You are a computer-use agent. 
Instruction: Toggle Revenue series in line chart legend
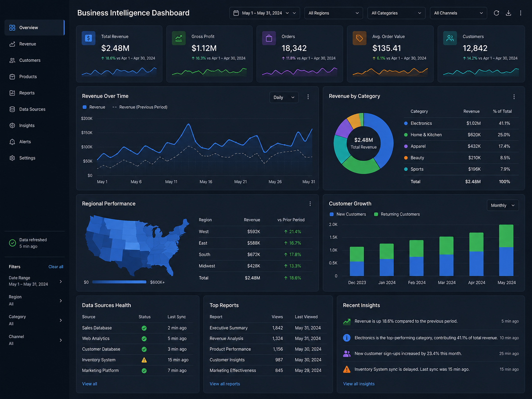click(94, 107)
